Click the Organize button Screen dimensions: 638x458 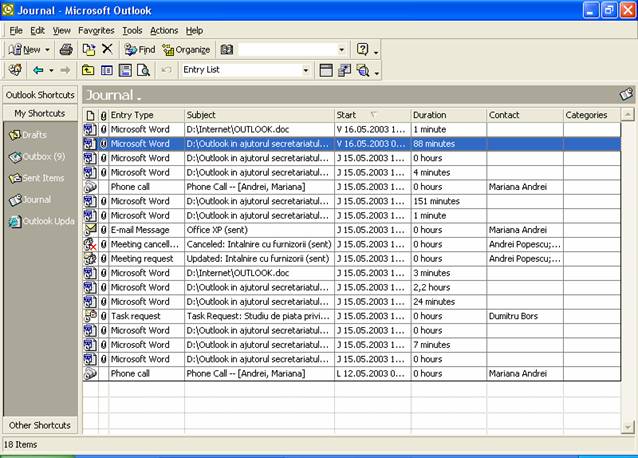(x=186, y=50)
